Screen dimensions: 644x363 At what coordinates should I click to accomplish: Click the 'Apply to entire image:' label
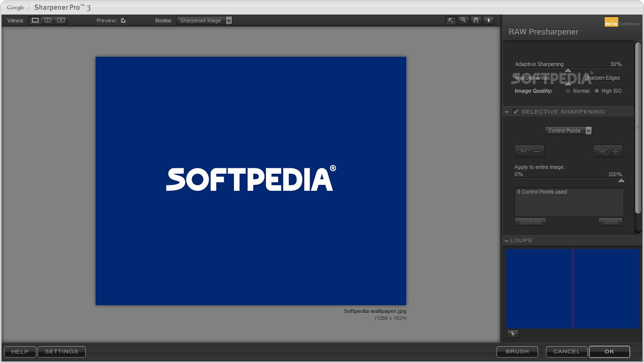[540, 167]
